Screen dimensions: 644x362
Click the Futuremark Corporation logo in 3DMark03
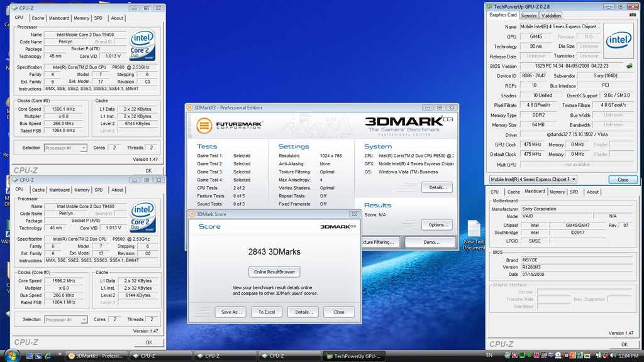pyautogui.click(x=229, y=125)
